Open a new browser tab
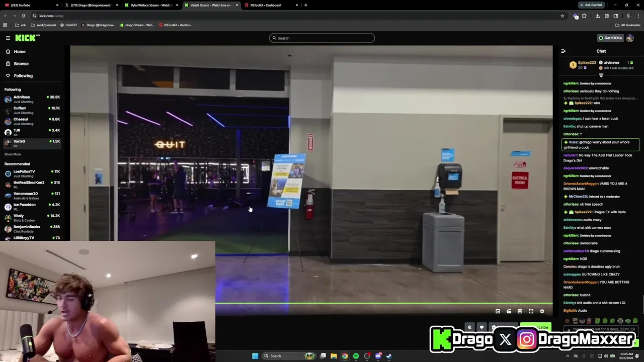This screenshot has height=362, width=644. [x=306, y=5]
